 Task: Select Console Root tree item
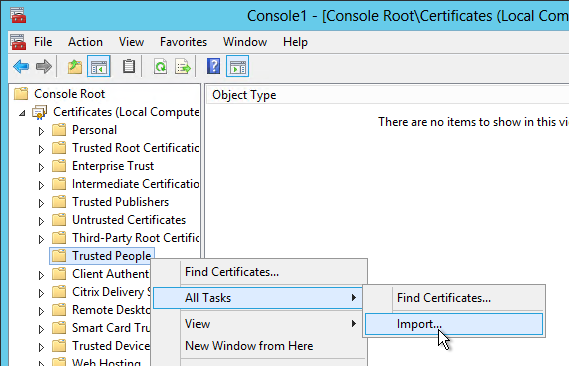69,94
